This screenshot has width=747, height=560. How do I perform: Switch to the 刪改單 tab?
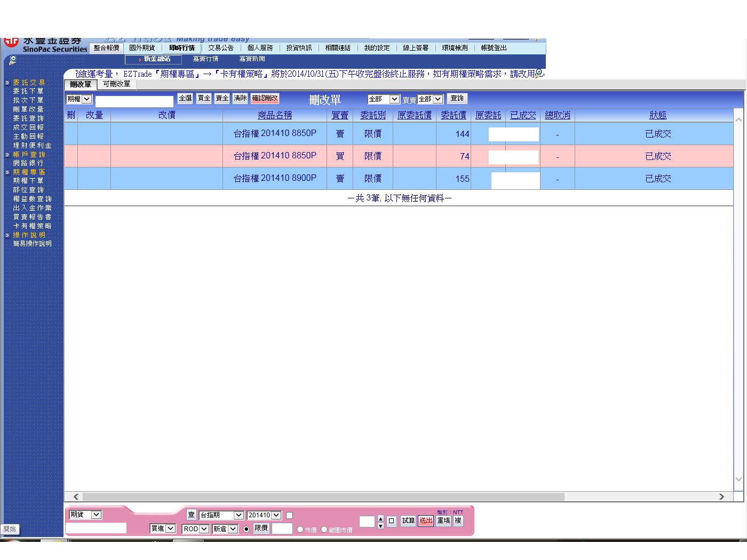tap(81, 84)
